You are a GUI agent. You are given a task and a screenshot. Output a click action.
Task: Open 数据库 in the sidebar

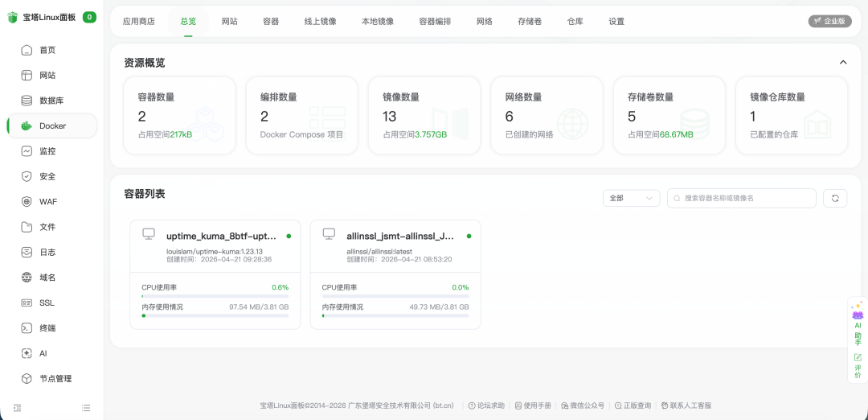(x=51, y=101)
